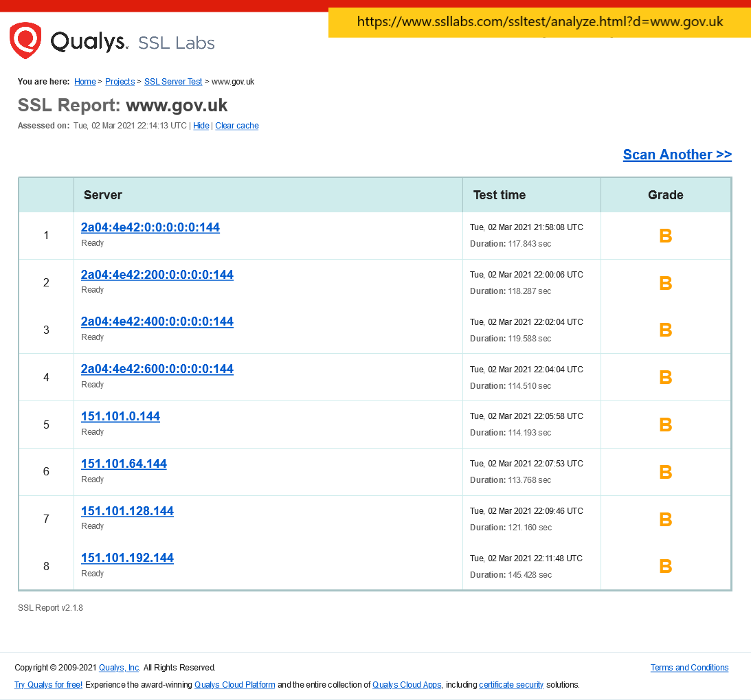Screen dimensions: 751x700
Task: Open server 2a04:4e42:400:0:0:0:0:144 report
Action: (157, 321)
